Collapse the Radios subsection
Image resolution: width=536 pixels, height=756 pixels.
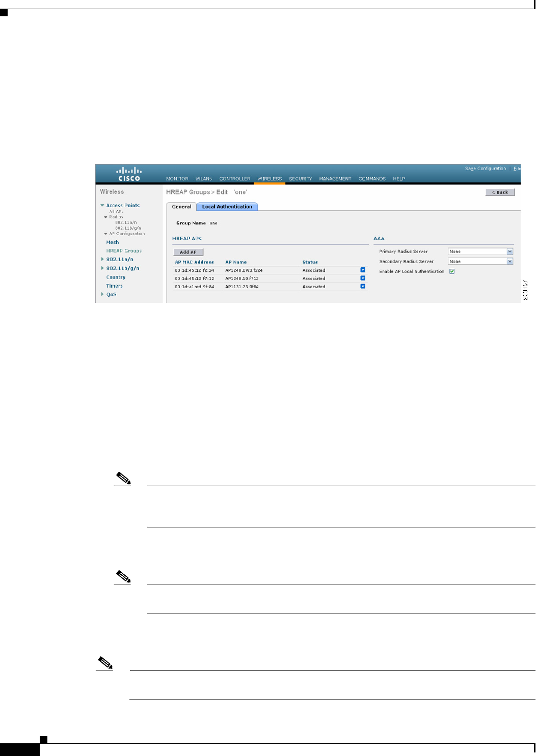click(x=106, y=217)
